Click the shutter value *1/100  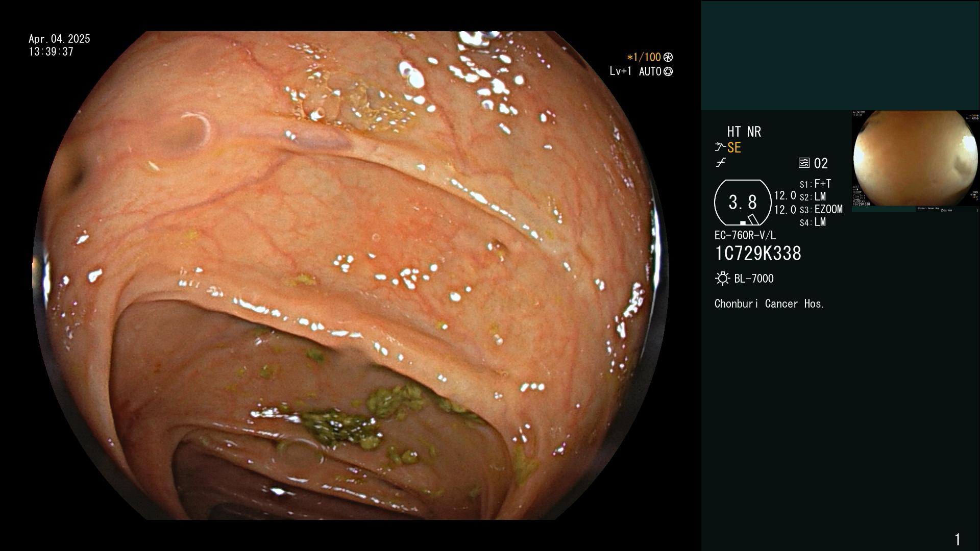click(644, 58)
